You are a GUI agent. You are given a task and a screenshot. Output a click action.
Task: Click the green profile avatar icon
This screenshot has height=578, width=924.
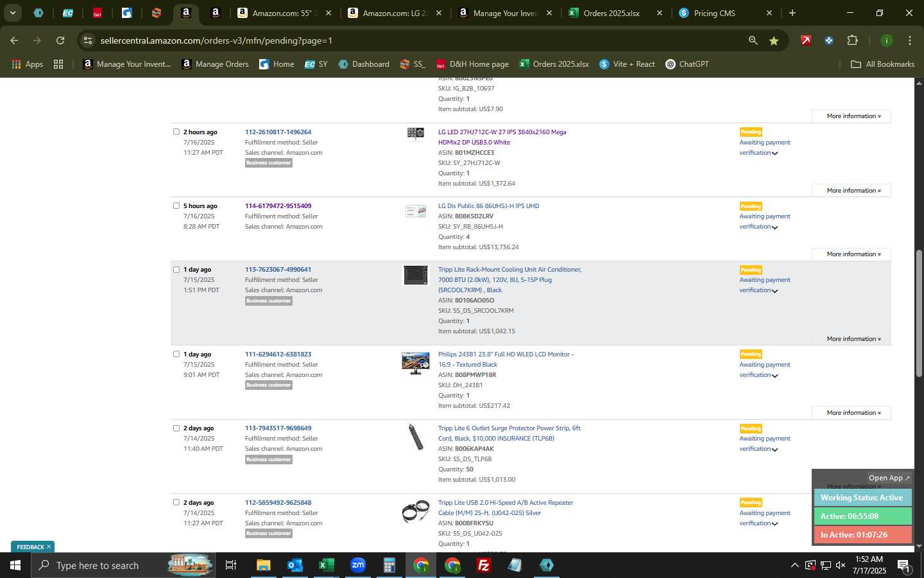(887, 40)
